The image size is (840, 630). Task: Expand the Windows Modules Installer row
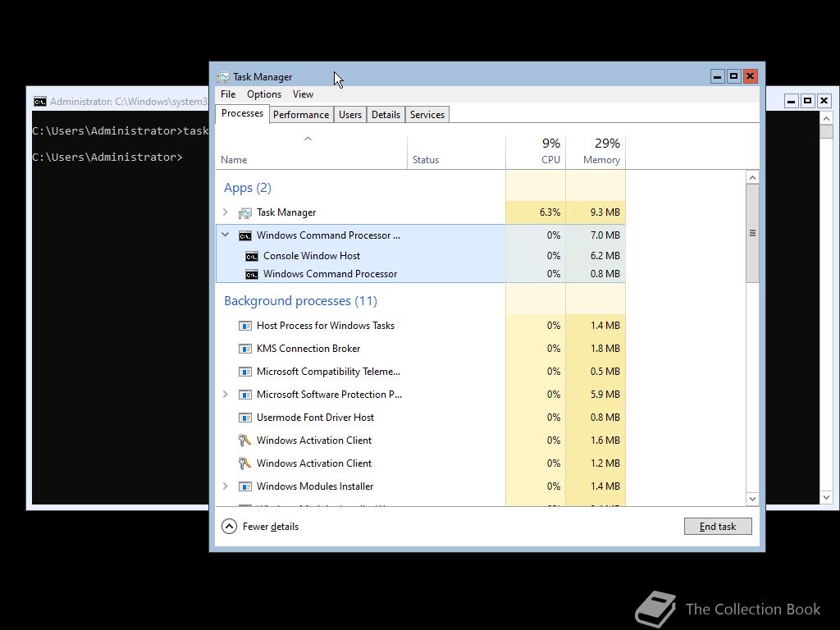pyautogui.click(x=226, y=486)
